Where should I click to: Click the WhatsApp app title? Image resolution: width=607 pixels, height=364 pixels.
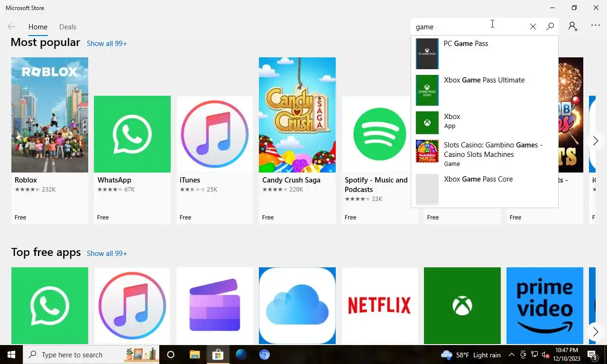(114, 180)
